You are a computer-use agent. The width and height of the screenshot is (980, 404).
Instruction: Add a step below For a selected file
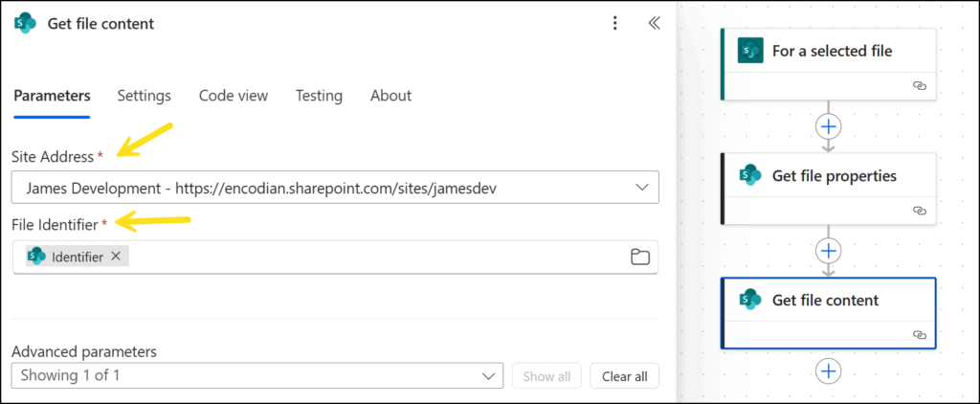pos(829,127)
